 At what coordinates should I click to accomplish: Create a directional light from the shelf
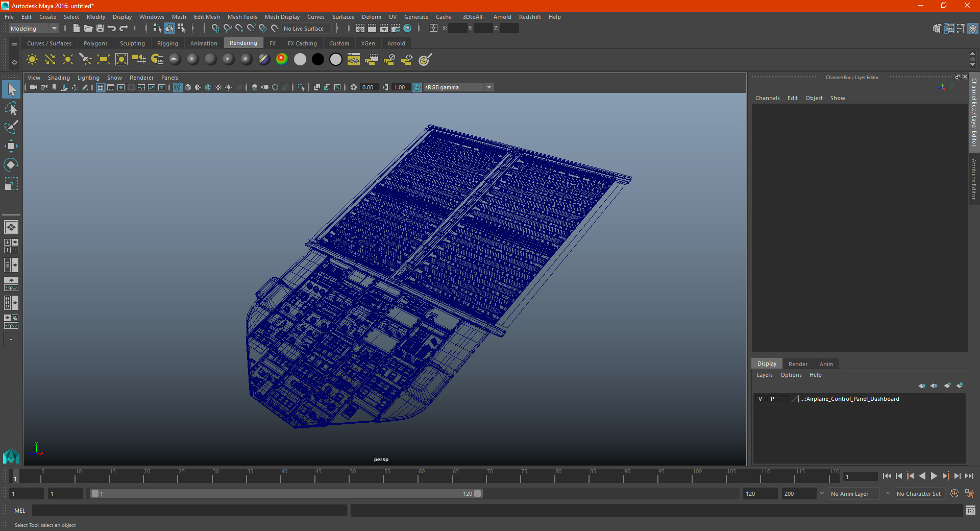pyautogui.click(x=50, y=60)
